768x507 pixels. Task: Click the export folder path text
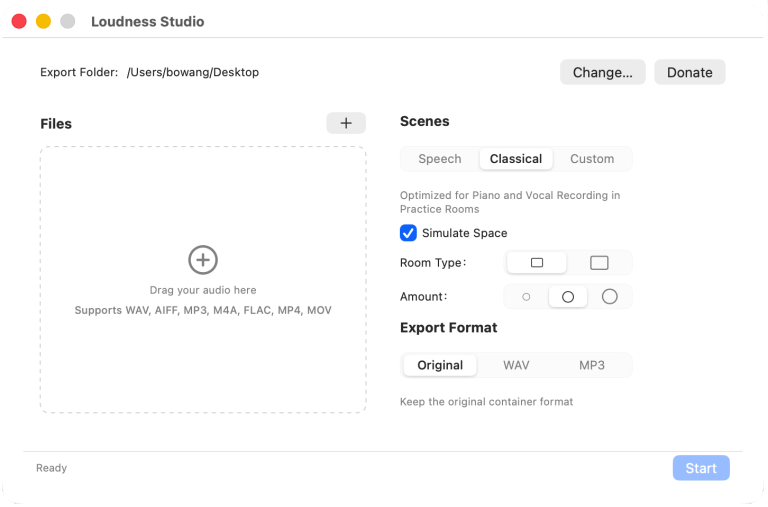click(193, 72)
